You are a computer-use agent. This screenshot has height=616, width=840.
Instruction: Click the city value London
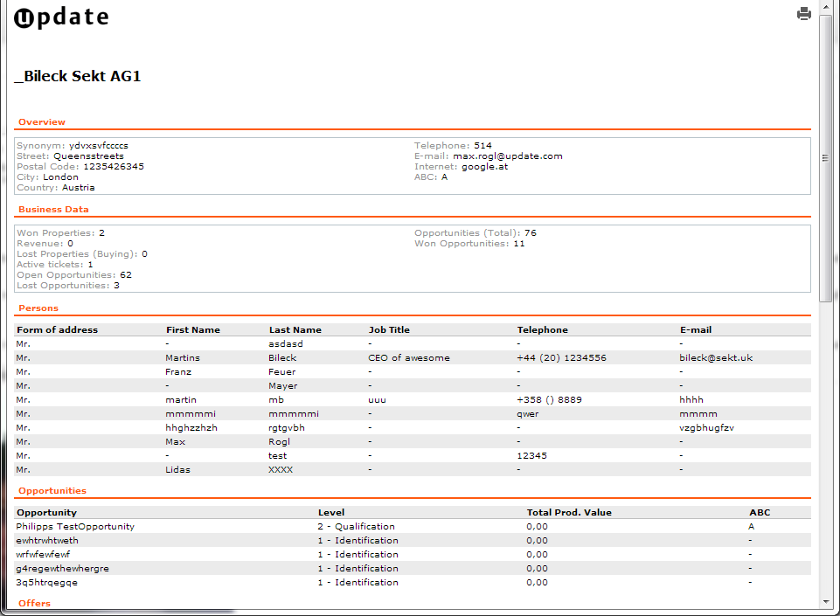(x=60, y=176)
